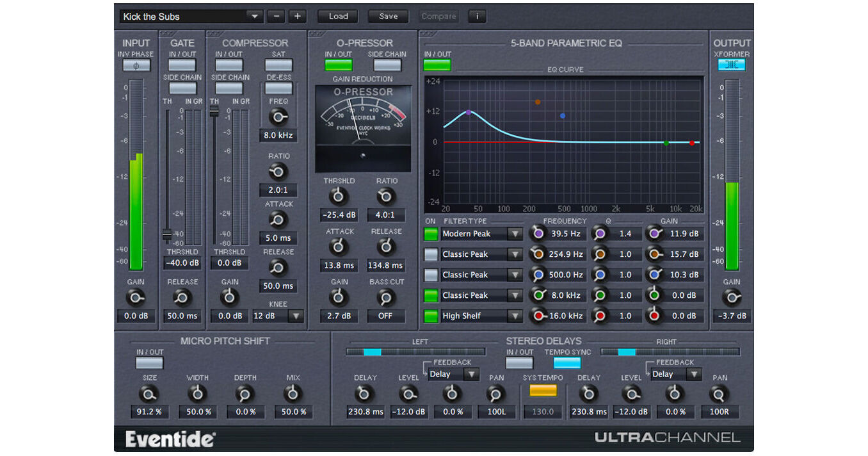Turn the Compressor Ratio knob

[x=278, y=172]
